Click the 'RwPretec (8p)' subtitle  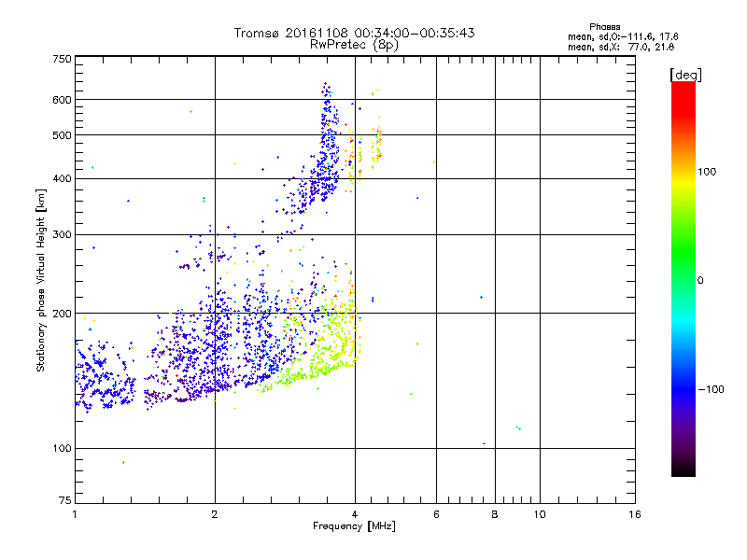pyautogui.click(x=354, y=45)
